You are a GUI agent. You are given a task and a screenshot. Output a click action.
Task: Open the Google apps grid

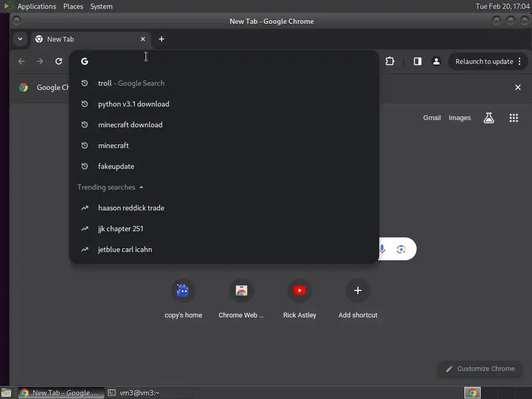[x=514, y=118]
